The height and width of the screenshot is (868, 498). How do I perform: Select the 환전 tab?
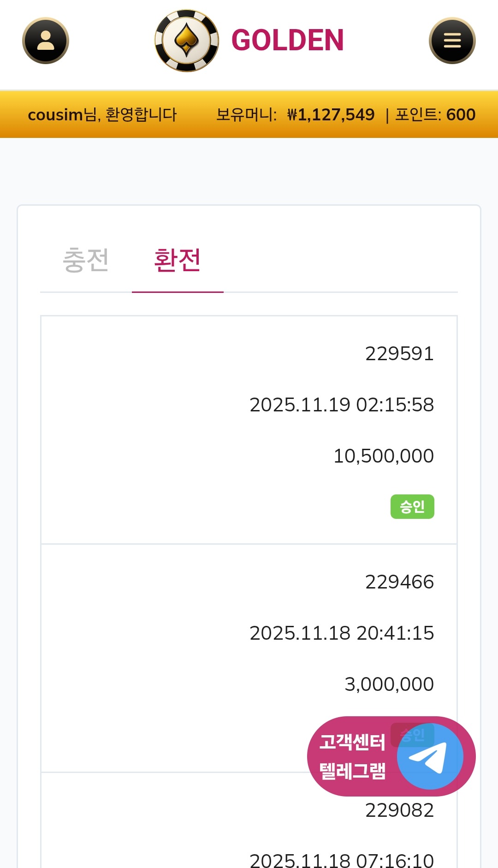pos(178,260)
